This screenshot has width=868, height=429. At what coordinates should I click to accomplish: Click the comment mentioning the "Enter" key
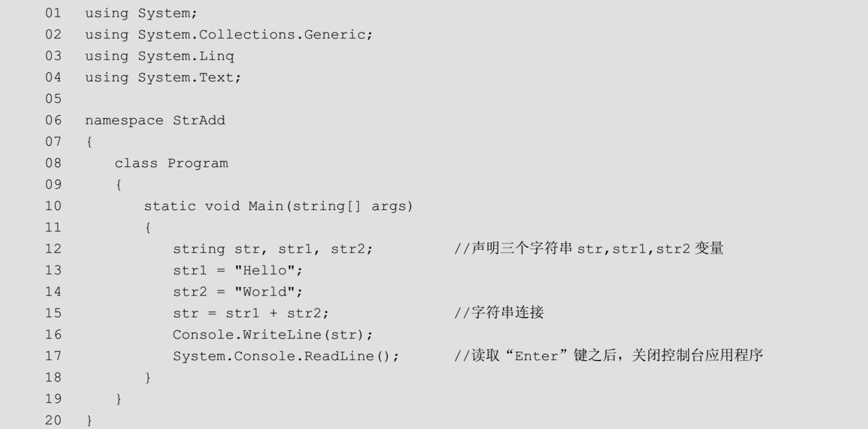click(607, 356)
